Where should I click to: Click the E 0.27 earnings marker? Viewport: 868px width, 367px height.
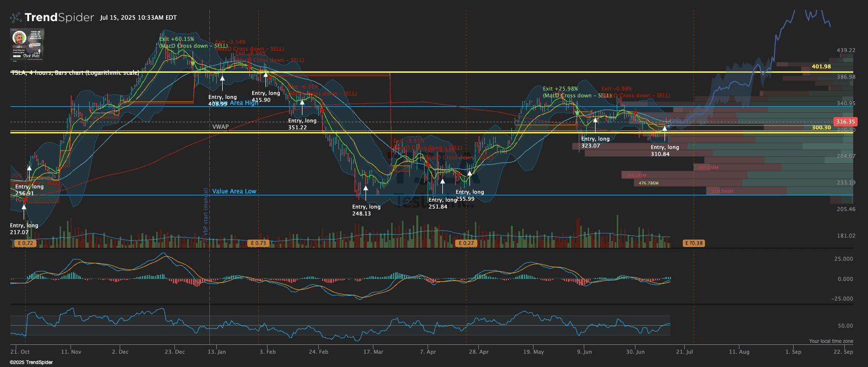[x=466, y=244]
